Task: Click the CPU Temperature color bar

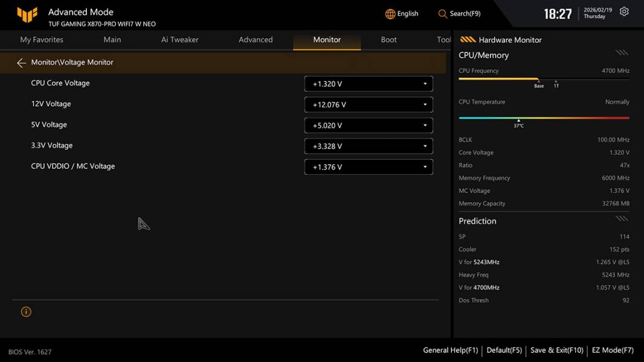Action: 544,118
